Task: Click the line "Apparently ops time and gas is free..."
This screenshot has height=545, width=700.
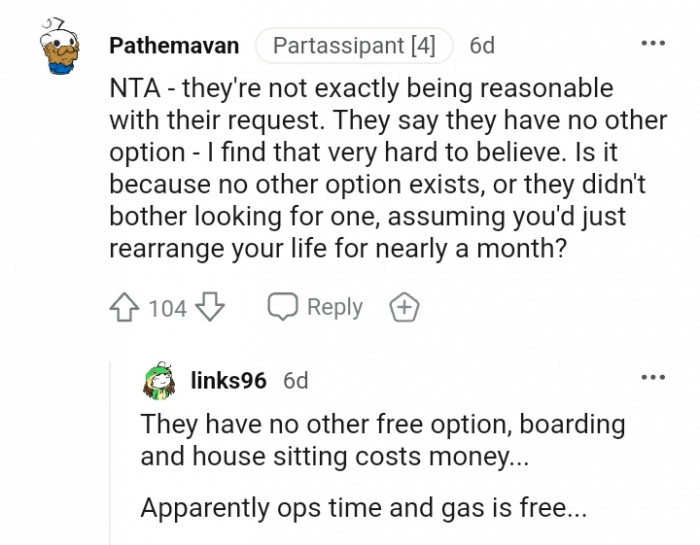Action: coord(364,507)
